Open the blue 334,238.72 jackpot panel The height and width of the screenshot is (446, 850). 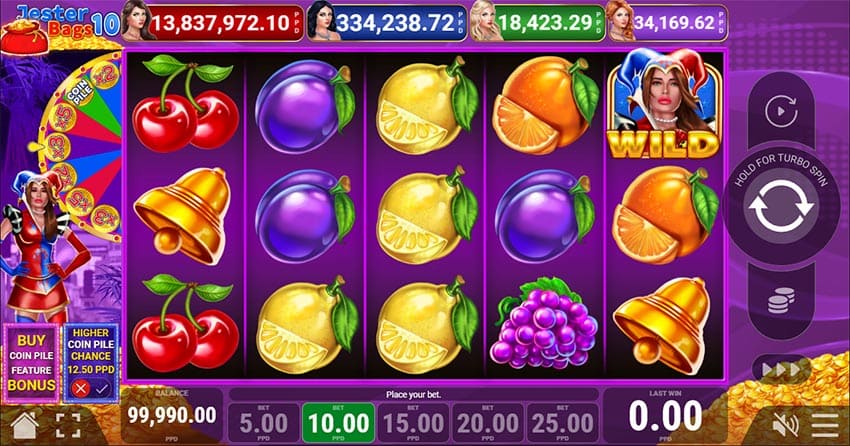(x=387, y=23)
